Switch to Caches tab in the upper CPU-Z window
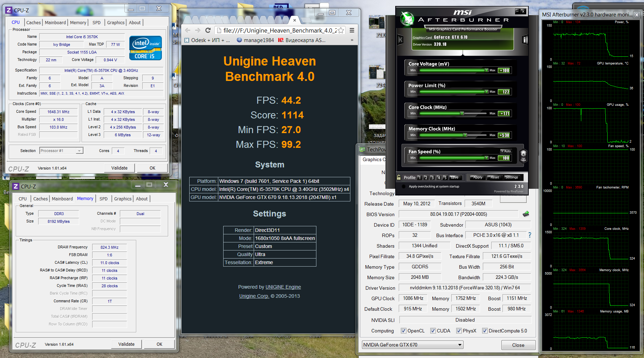This screenshot has width=644, height=358. click(34, 22)
